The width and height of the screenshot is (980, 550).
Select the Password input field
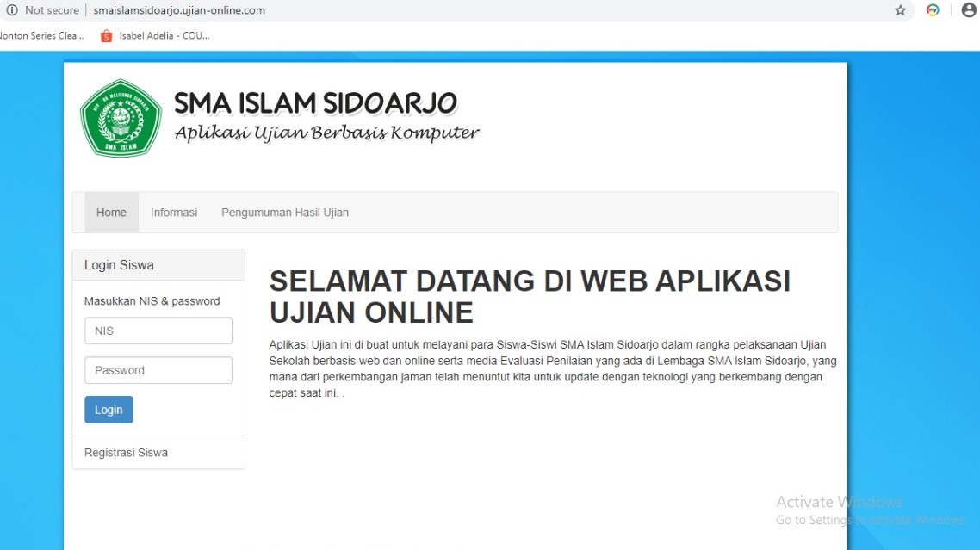(x=158, y=370)
